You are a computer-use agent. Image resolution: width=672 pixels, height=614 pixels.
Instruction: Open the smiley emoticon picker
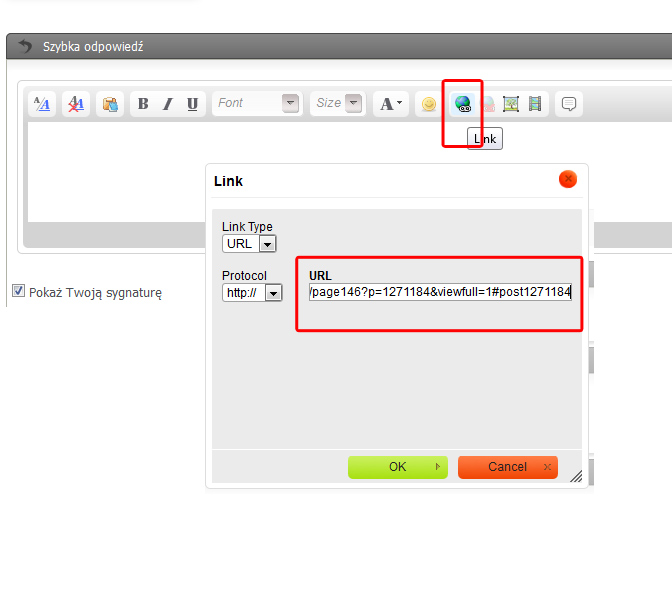click(428, 104)
